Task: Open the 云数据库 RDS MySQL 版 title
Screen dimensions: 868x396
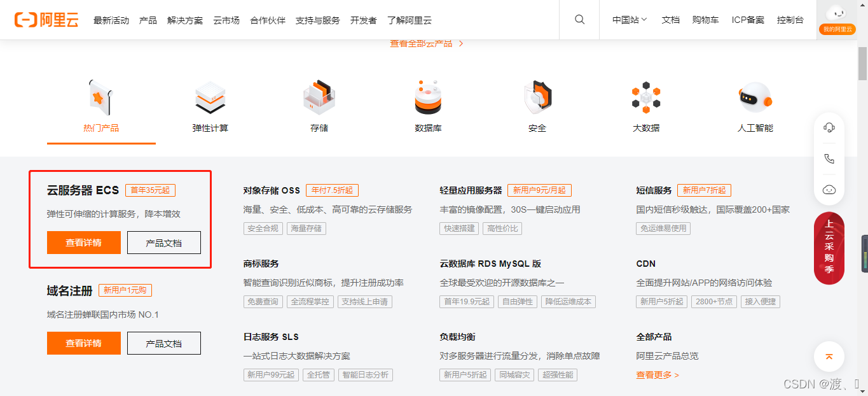Action: 490,264
